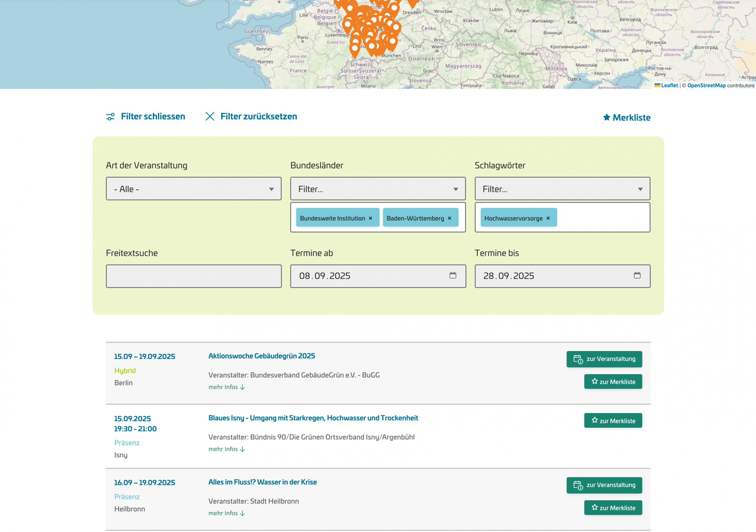
Task: Click the star icon beside Merkliste
Action: (606, 117)
